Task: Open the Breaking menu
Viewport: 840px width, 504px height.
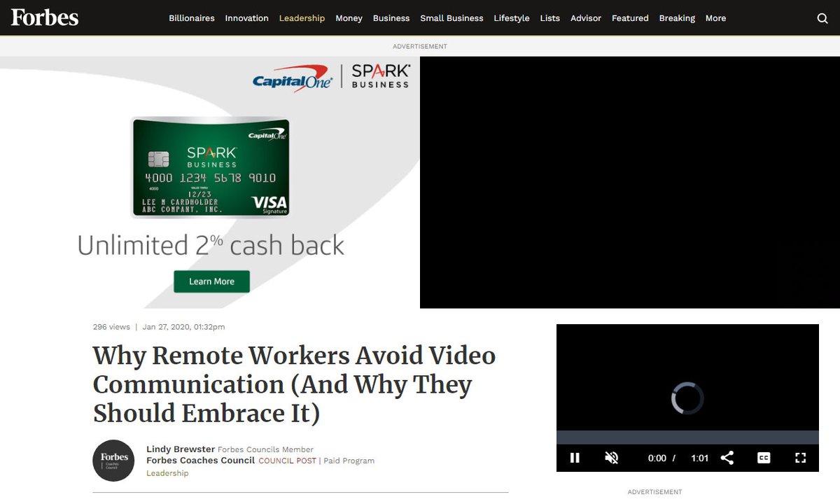Action: tap(677, 18)
